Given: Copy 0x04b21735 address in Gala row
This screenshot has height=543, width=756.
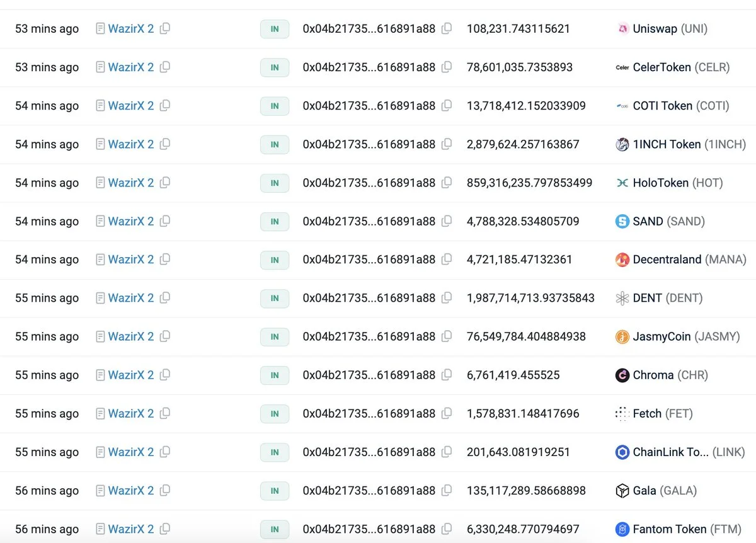Looking at the screenshot, I should coord(447,489).
